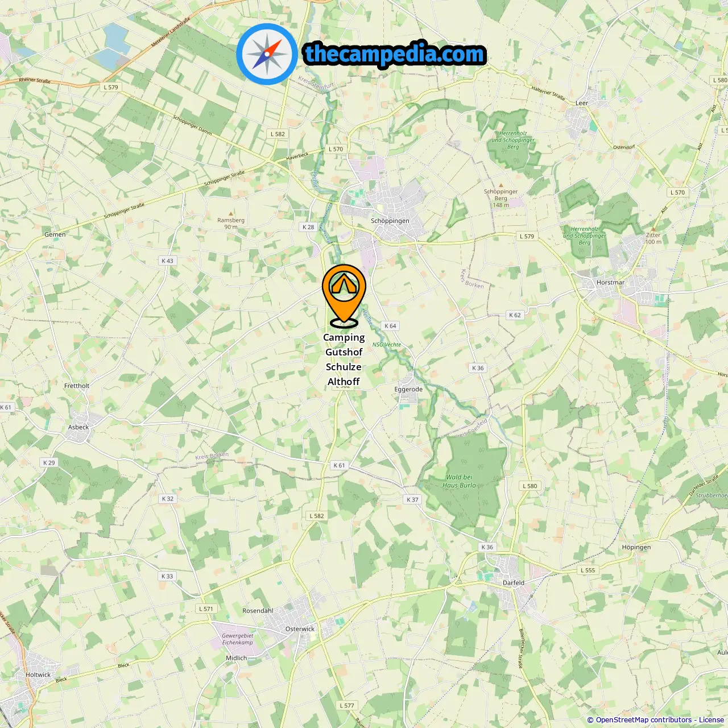Open the OpenStreetMap contributors link
Image resolution: width=728 pixels, height=728 pixels.
tap(644, 720)
